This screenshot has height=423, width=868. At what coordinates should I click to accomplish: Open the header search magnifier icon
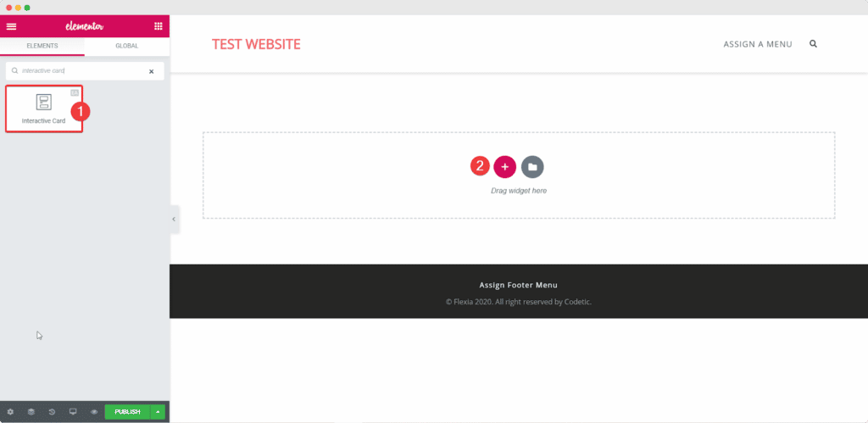click(814, 44)
